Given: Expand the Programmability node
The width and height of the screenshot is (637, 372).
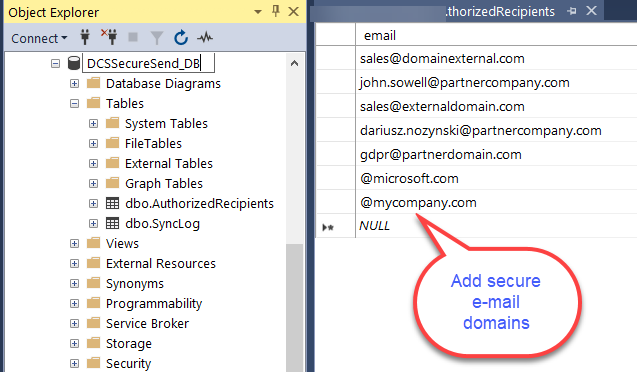Looking at the screenshot, I should (x=74, y=303).
